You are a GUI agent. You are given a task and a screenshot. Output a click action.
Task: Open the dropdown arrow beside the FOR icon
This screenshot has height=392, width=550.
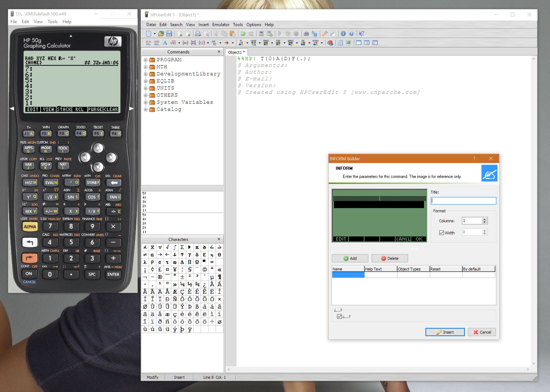point(284,43)
